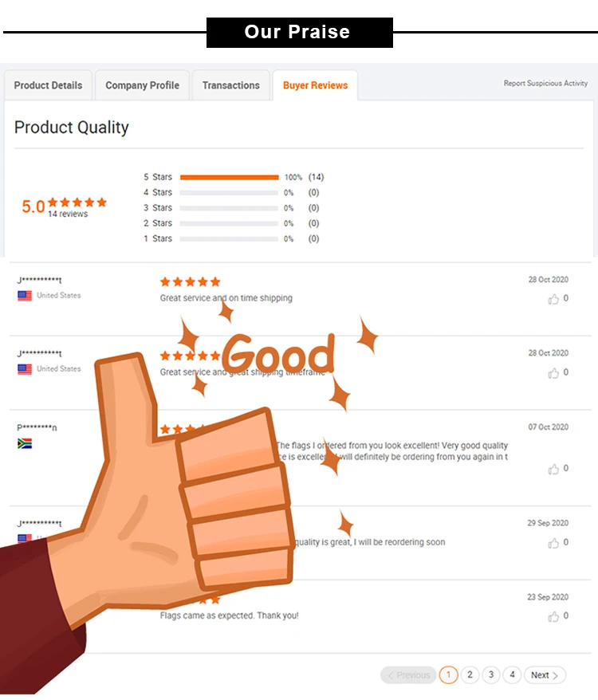Viewport: 598px width, 700px height.
Task: Open the Product Details tab
Action: (x=48, y=85)
